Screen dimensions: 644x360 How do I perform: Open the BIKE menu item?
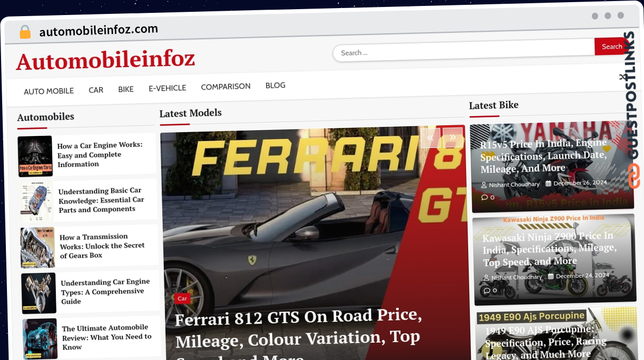coord(126,89)
